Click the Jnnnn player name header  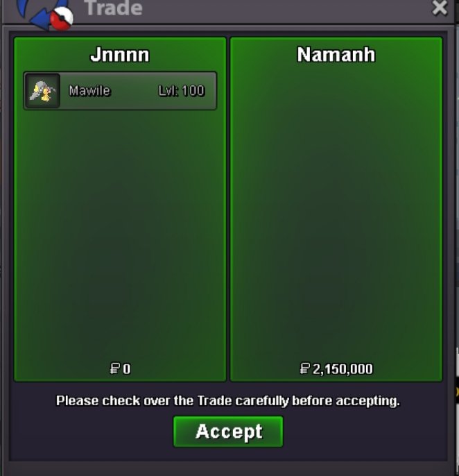pyautogui.click(x=120, y=55)
